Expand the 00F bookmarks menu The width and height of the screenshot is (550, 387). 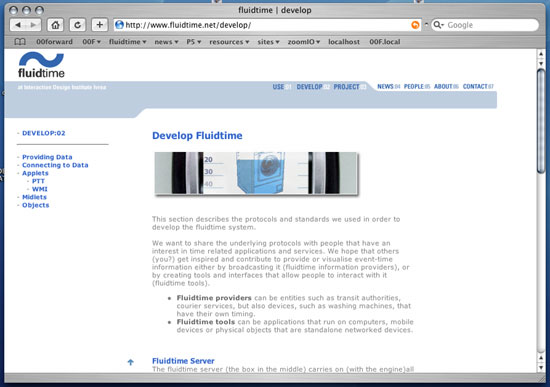click(91, 42)
